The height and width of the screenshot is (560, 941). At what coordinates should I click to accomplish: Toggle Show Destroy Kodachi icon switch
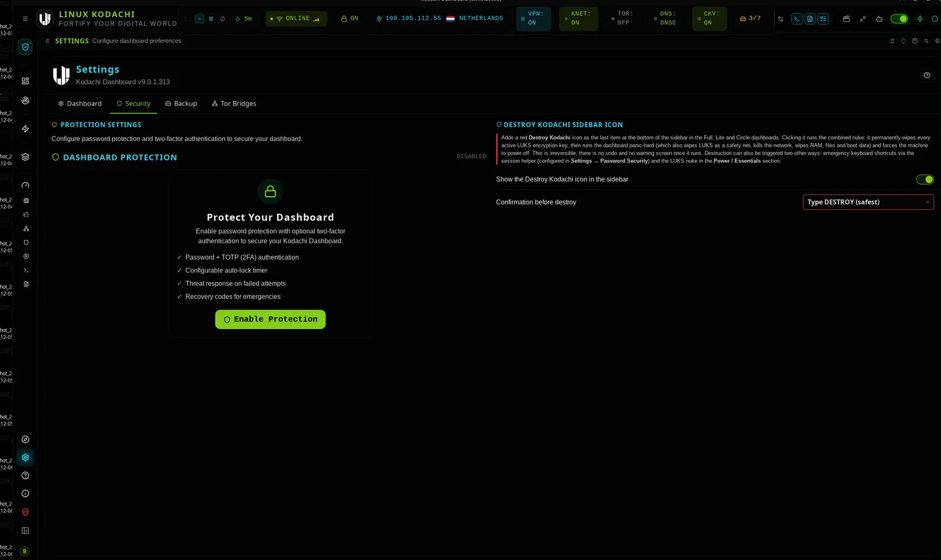coord(925,179)
